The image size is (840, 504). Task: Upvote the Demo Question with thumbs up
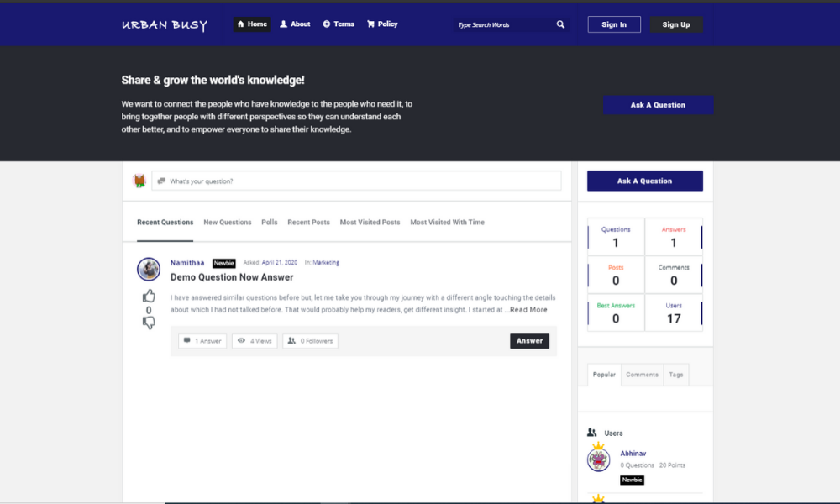[149, 296]
